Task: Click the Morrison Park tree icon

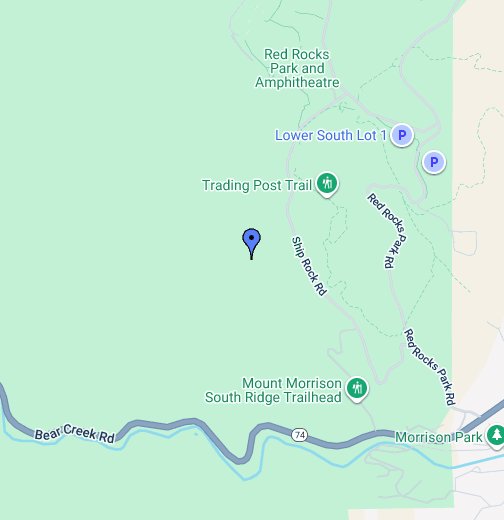Action: (496, 436)
